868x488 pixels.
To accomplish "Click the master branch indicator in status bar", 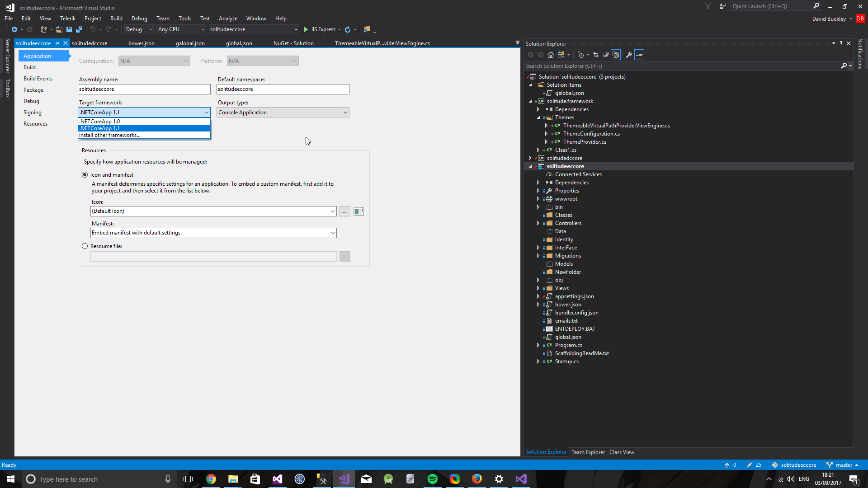I will (x=842, y=465).
